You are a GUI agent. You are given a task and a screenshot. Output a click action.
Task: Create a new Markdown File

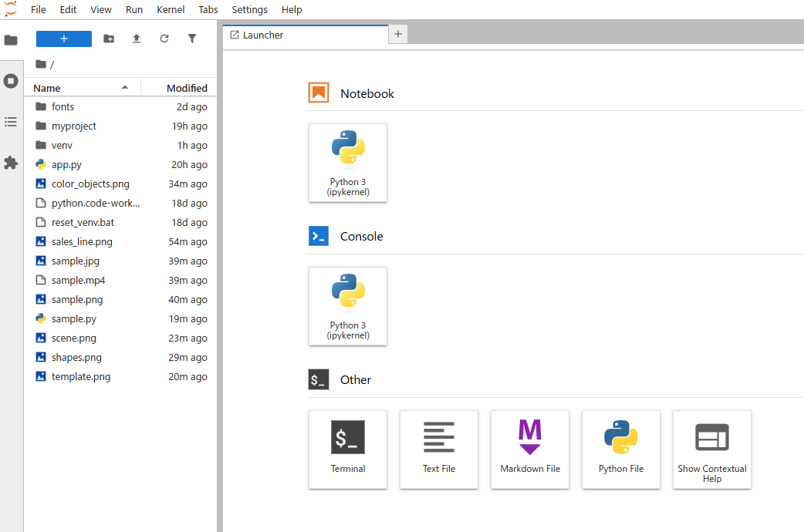click(x=530, y=449)
